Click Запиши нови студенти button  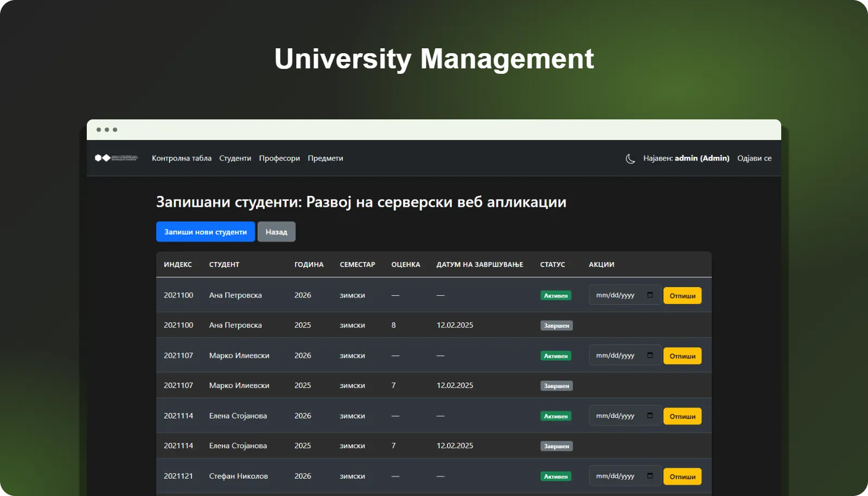tap(206, 232)
